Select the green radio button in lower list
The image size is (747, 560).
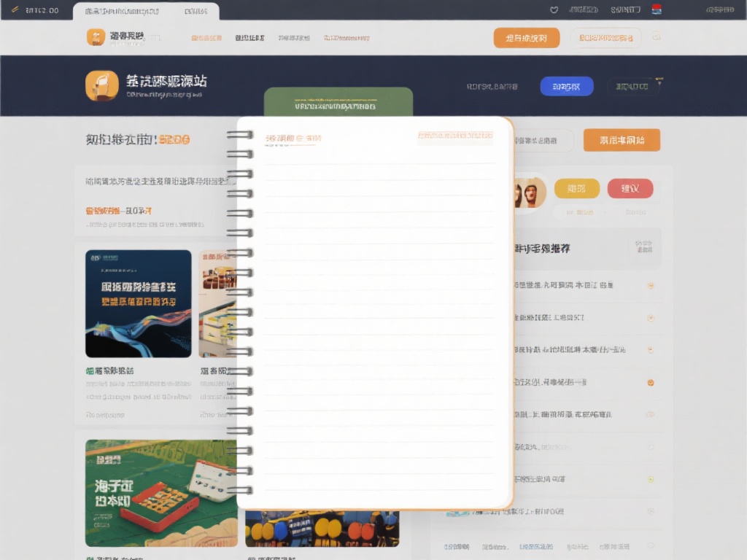click(651, 479)
